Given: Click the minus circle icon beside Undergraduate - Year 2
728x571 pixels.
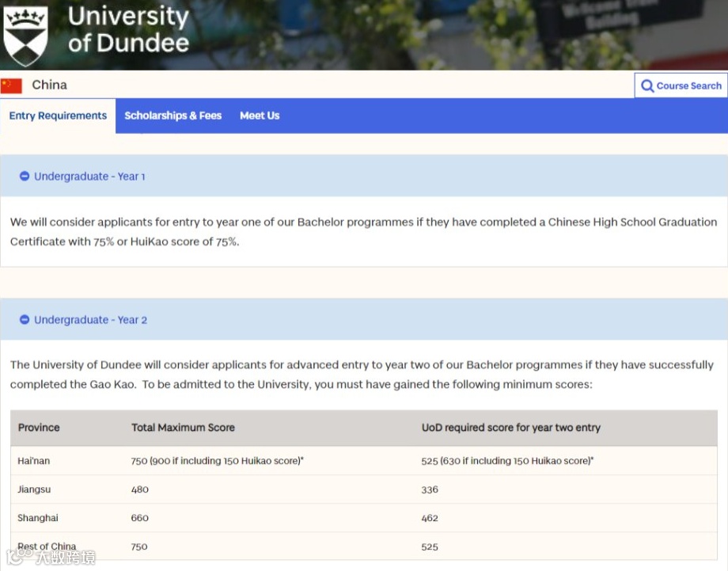Looking at the screenshot, I should pos(25,320).
